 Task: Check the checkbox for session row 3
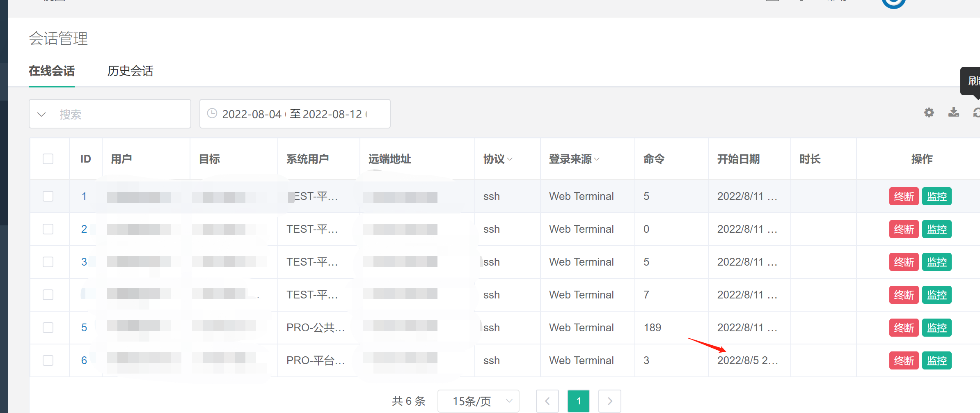[x=48, y=262]
